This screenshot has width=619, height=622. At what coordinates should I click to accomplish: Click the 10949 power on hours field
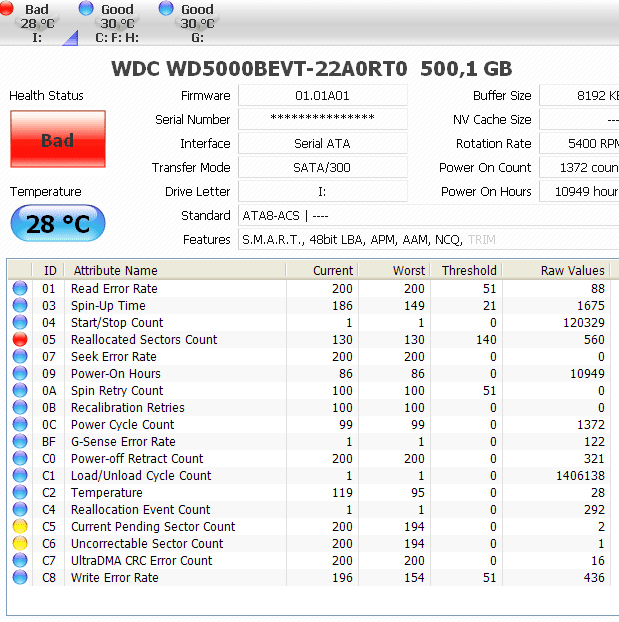click(x=579, y=192)
